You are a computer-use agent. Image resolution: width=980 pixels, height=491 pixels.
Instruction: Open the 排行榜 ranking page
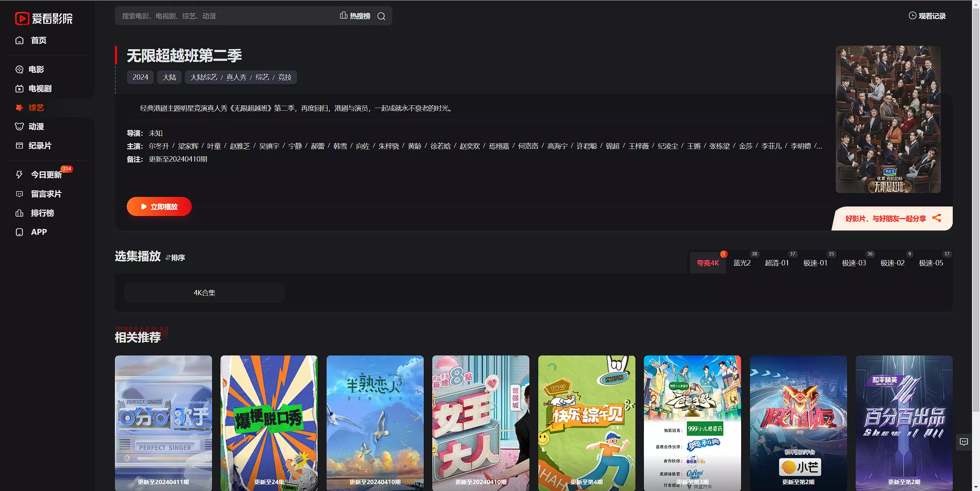[x=42, y=213]
